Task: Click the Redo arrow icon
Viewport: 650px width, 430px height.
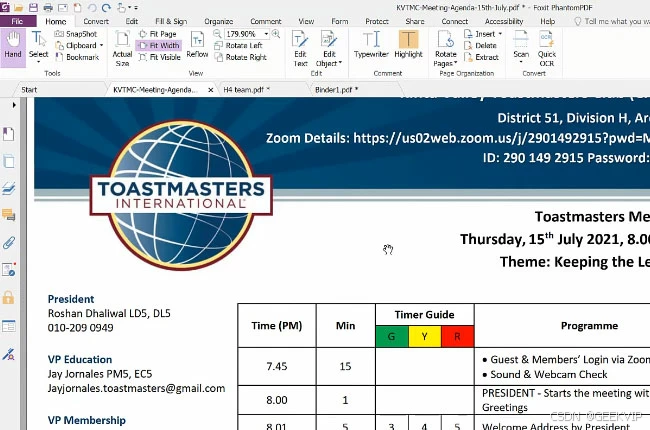Action: pos(107,7)
